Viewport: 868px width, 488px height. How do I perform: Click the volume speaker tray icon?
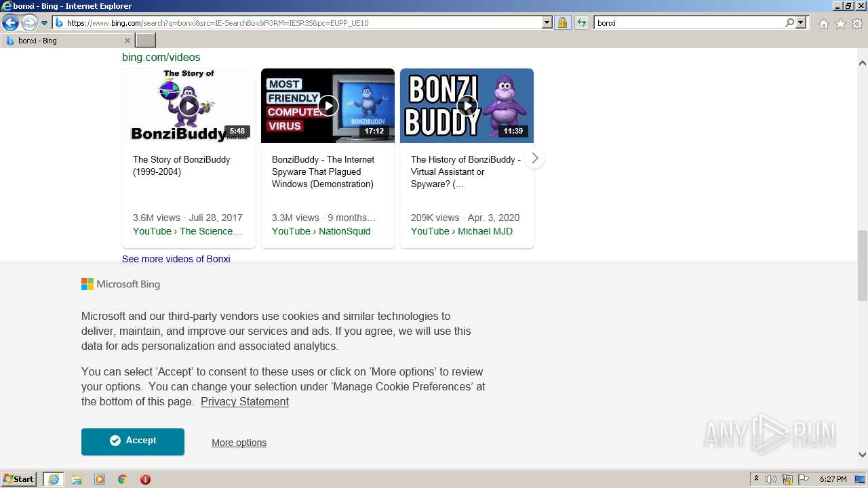coord(771,479)
